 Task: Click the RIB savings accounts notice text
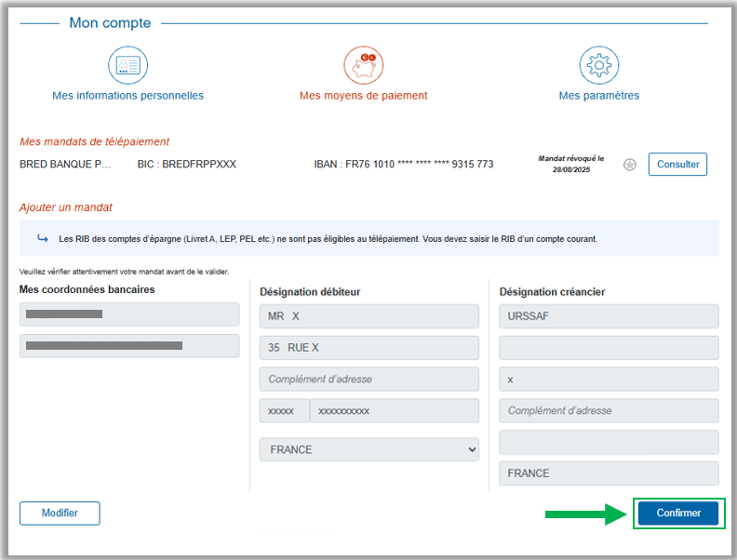(328, 239)
